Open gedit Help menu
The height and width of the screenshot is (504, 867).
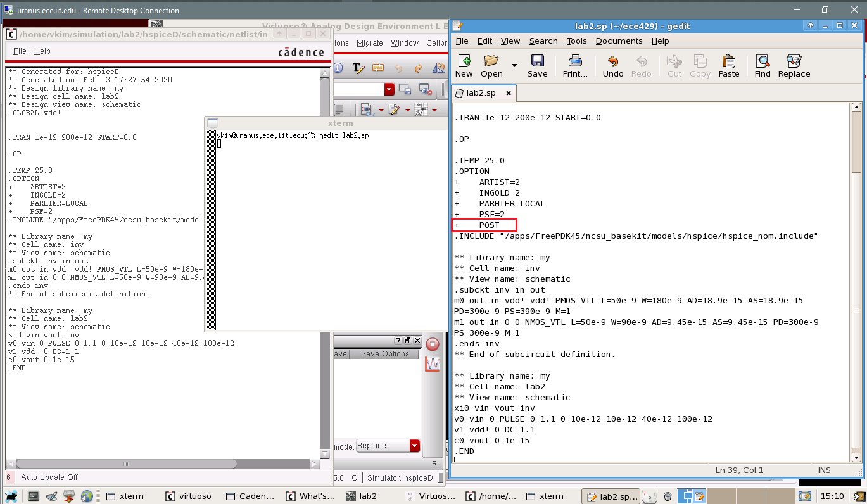[660, 41]
